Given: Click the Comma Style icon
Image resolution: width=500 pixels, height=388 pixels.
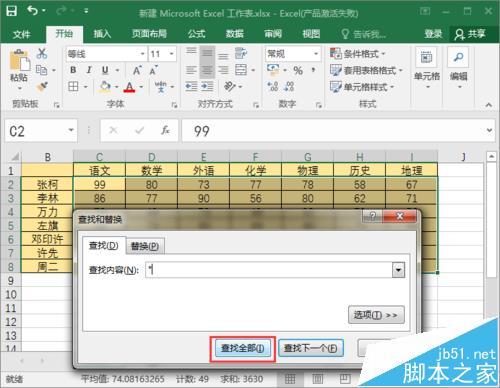Looking at the screenshot, I should tap(313, 70).
